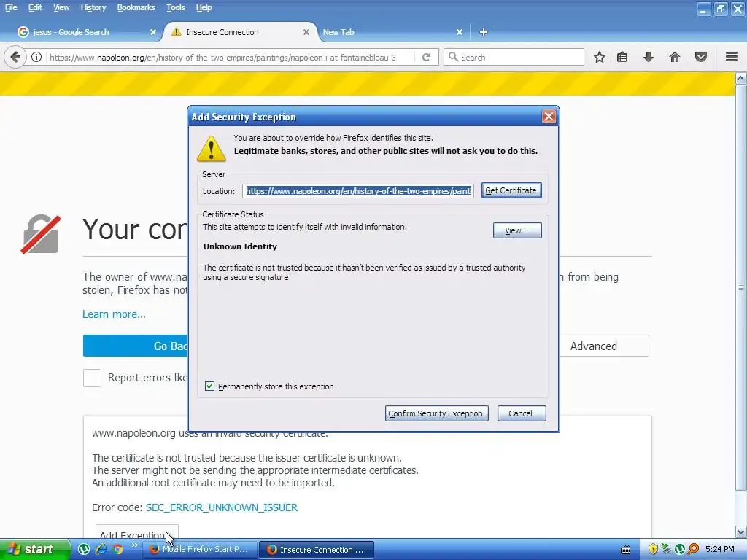Open uTorrent quick launch icon
This screenshot has width=747, height=560.
click(84, 550)
